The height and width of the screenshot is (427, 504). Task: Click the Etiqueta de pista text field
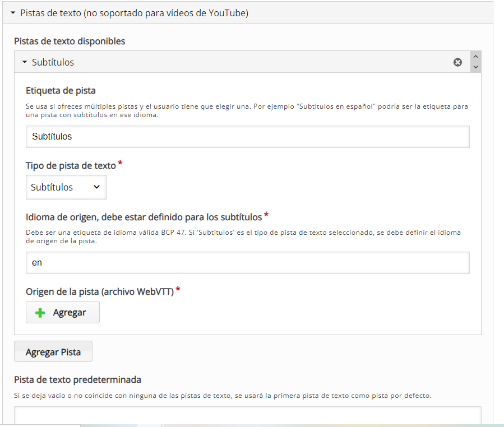click(247, 137)
